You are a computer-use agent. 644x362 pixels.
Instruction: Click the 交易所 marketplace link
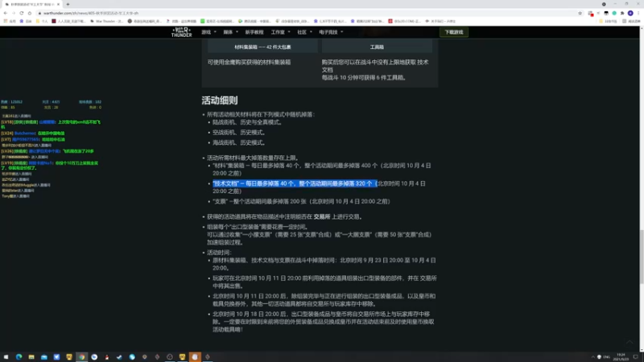click(x=321, y=216)
